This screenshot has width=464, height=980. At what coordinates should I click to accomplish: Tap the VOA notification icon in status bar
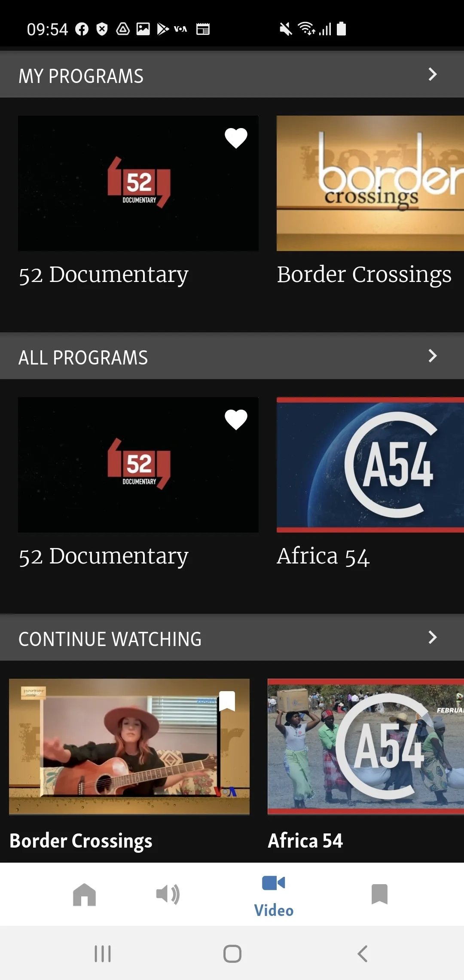click(x=180, y=29)
